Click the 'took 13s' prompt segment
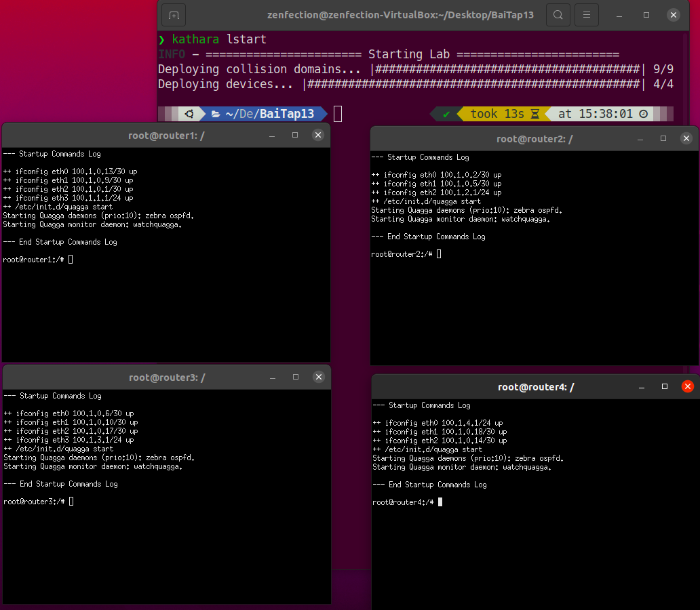Screen dimensions: 700x610 click(505, 115)
